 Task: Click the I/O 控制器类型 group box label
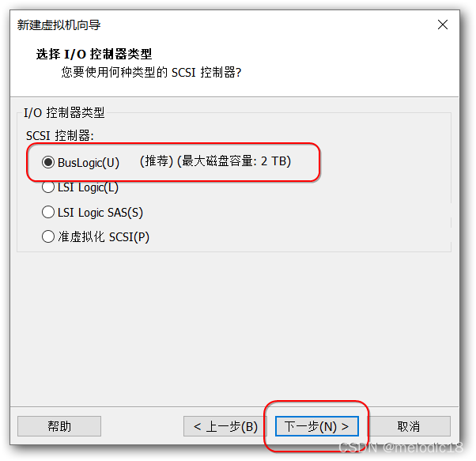click(64, 112)
